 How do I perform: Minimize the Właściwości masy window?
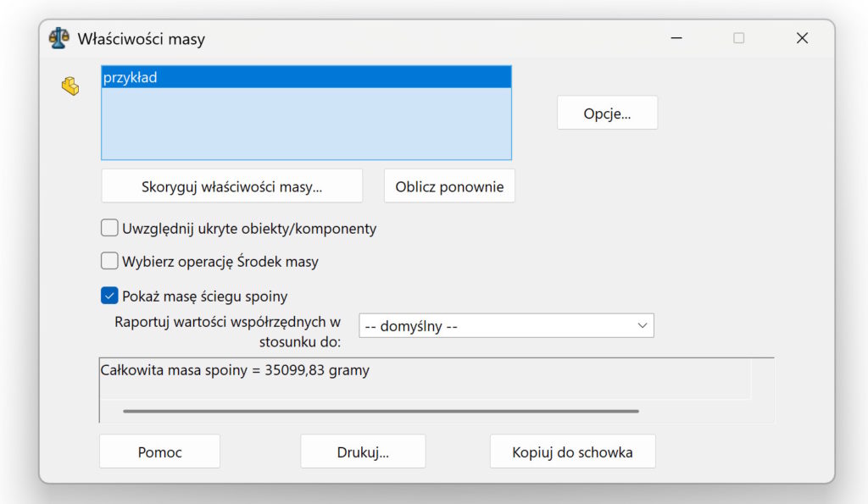click(x=677, y=38)
